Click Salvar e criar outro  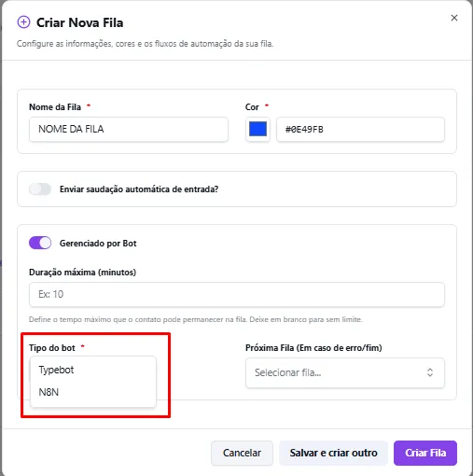point(333,453)
